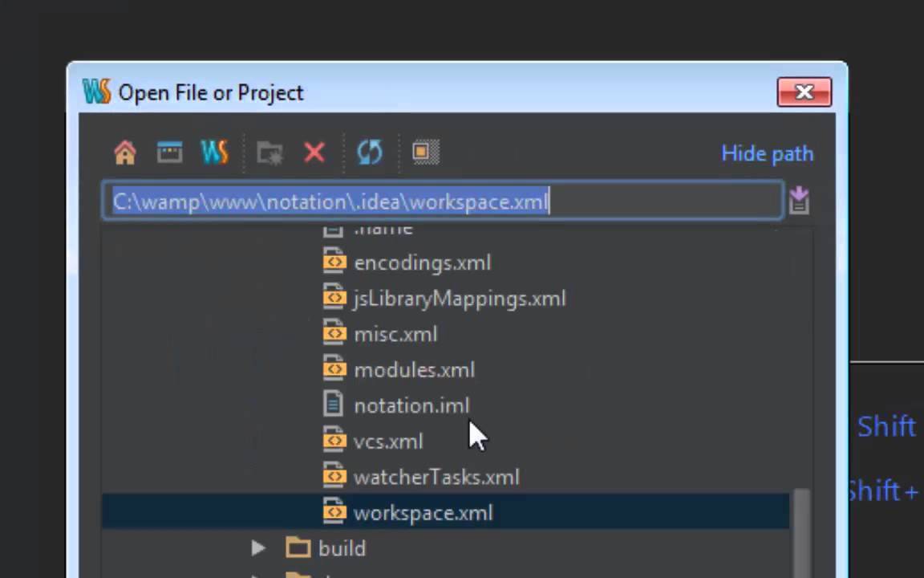Click the encodings.xml file icon
Screen dimensions: 924x578
pos(334,261)
